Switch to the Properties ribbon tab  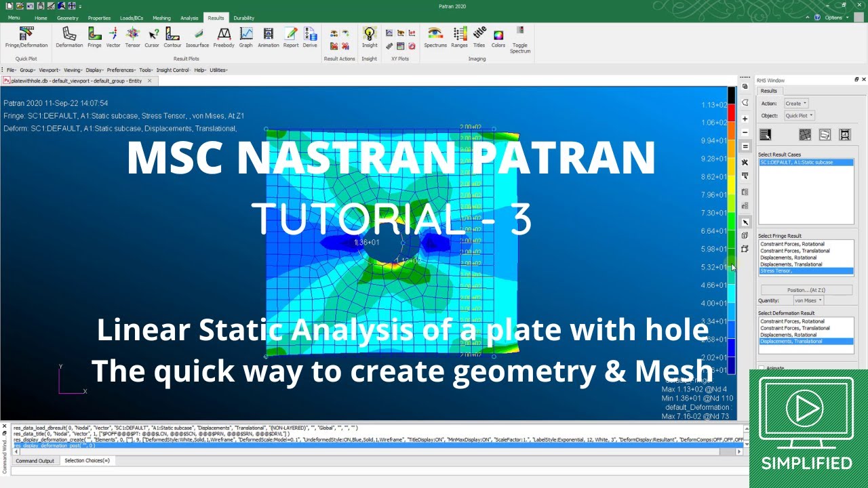[x=99, y=18]
